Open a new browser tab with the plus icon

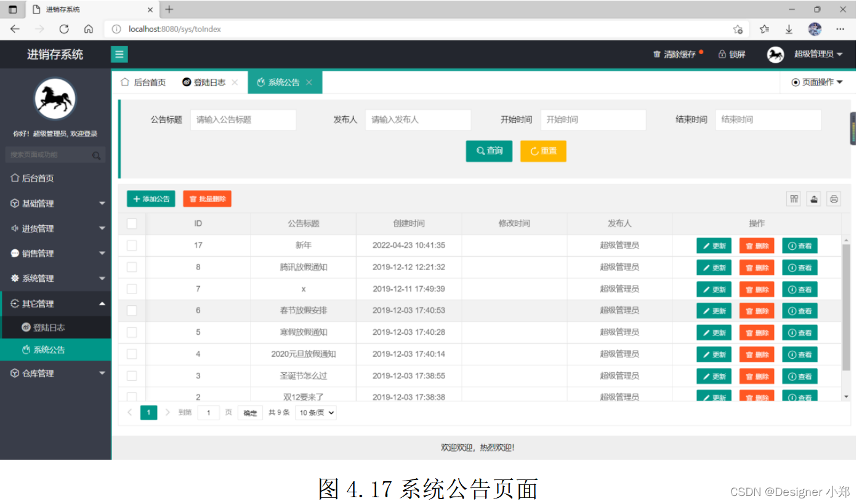(x=169, y=9)
